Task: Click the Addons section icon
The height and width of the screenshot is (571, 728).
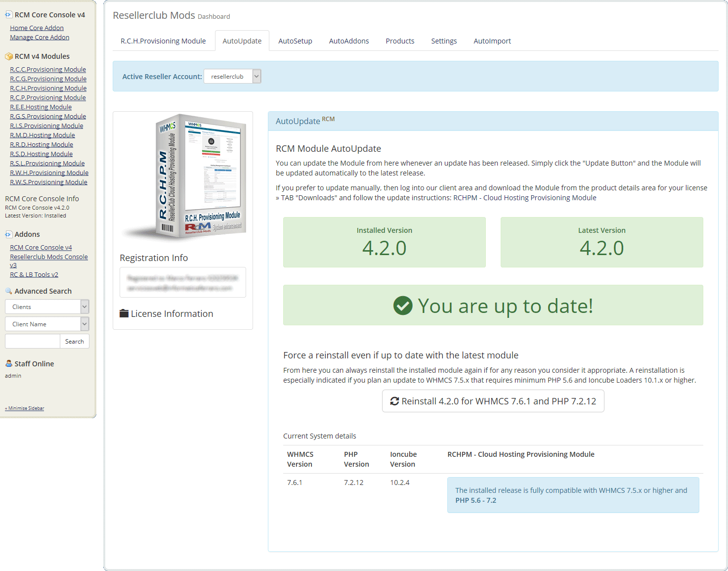Action: 8,234
